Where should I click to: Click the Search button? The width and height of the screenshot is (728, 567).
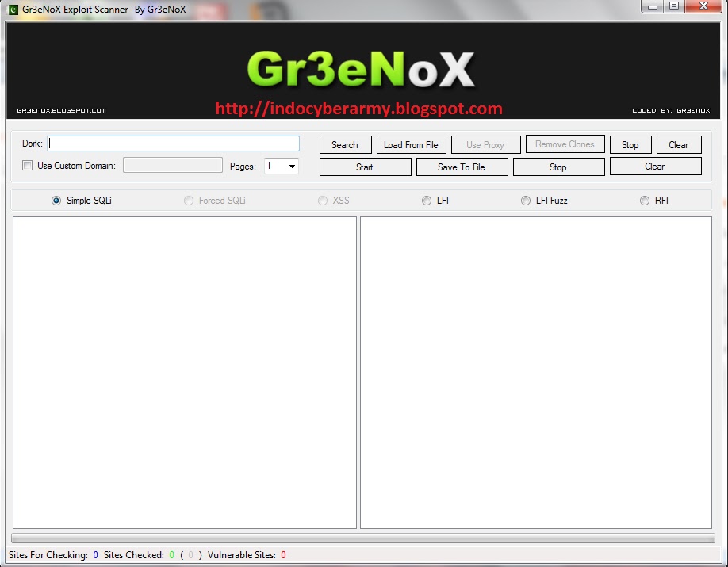[x=346, y=145]
